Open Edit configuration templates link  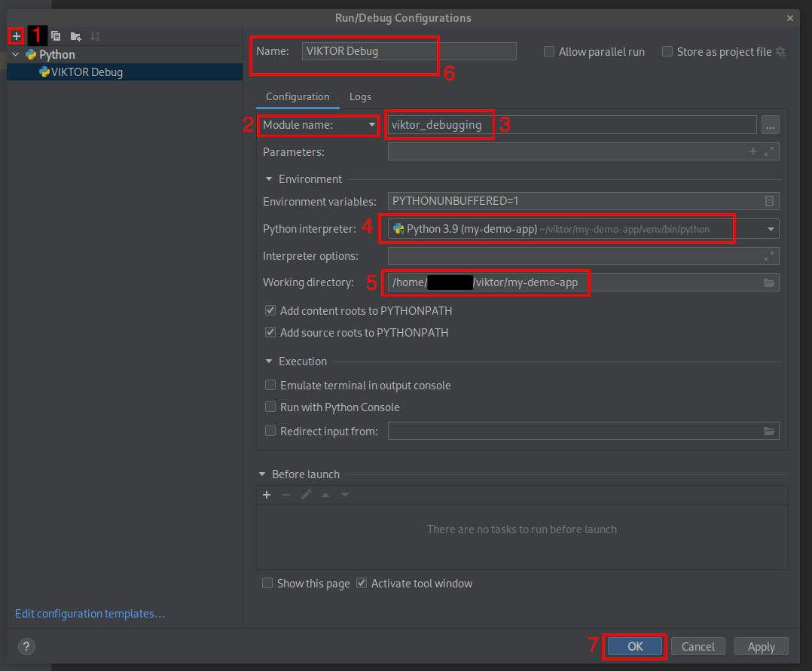tap(90, 614)
